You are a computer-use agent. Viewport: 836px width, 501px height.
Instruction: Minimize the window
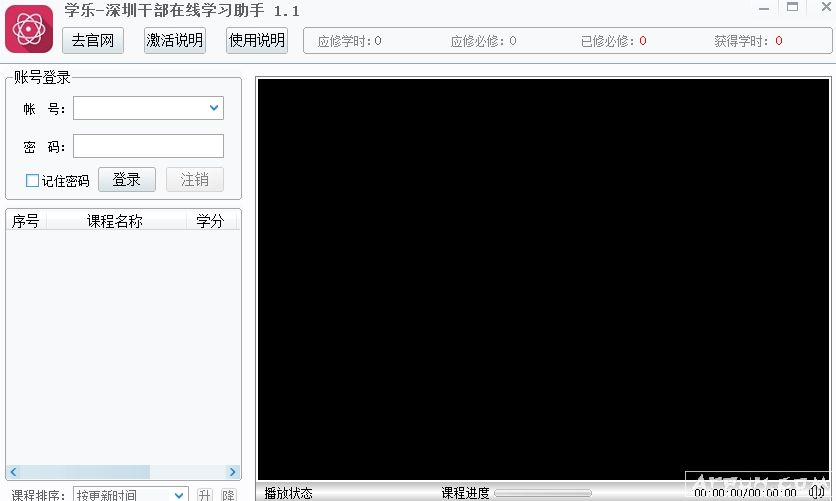click(x=764, y=9)
